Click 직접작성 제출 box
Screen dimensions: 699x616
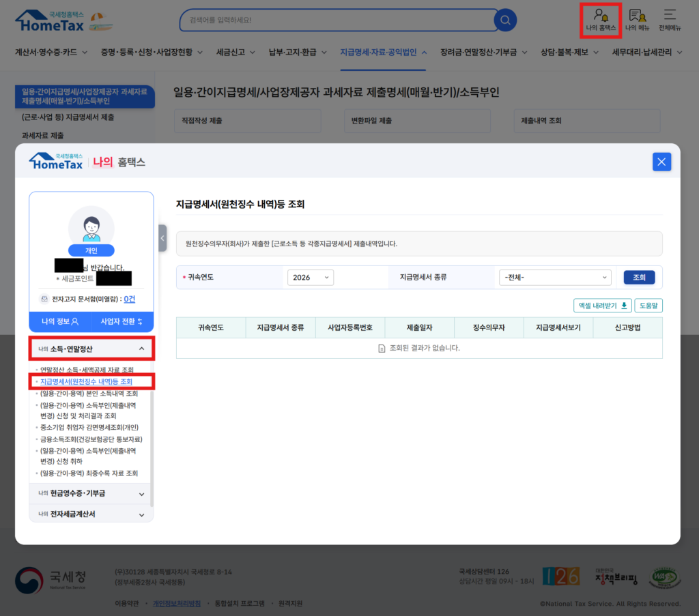tap(247, 121)
